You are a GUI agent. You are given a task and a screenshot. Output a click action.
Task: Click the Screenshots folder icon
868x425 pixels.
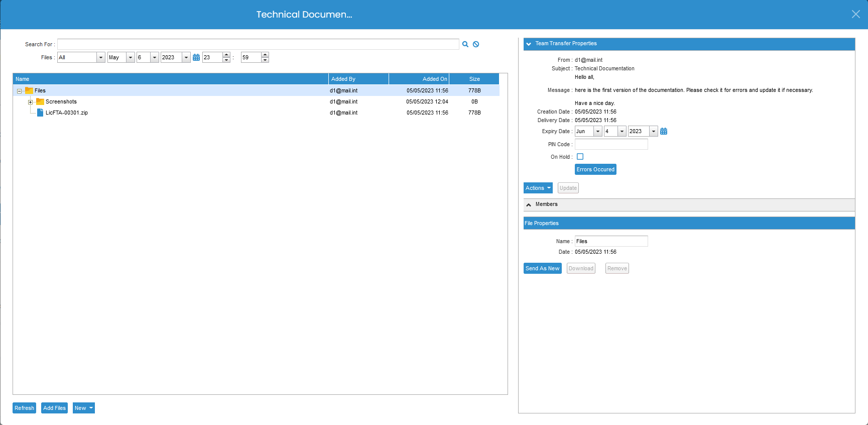click(x=40, y=101)
